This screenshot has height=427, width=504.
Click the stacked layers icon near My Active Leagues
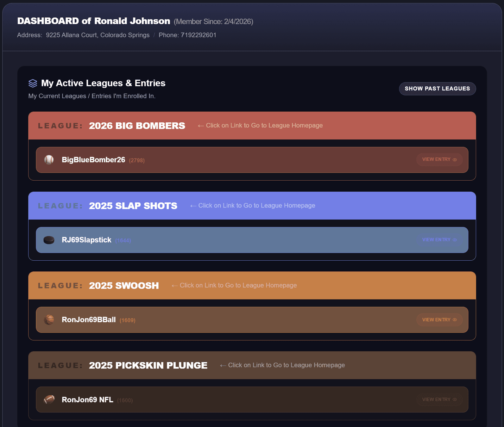(33, 83)
